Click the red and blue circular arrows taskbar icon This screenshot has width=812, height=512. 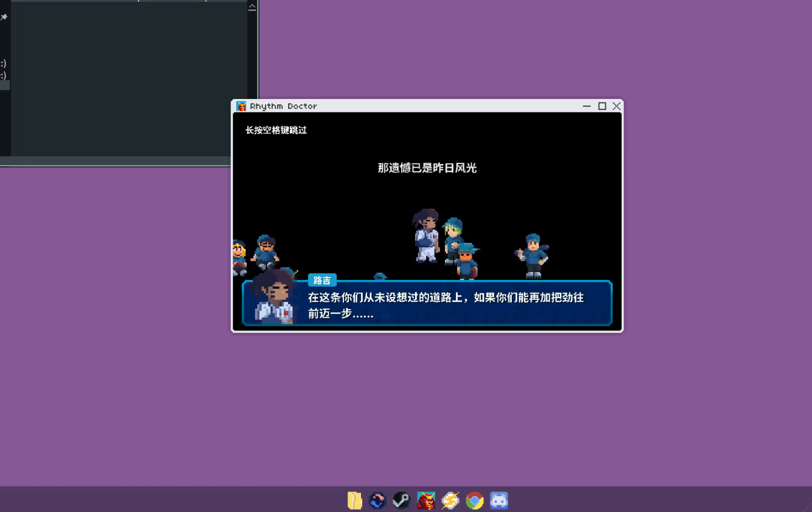coord(377,500)
